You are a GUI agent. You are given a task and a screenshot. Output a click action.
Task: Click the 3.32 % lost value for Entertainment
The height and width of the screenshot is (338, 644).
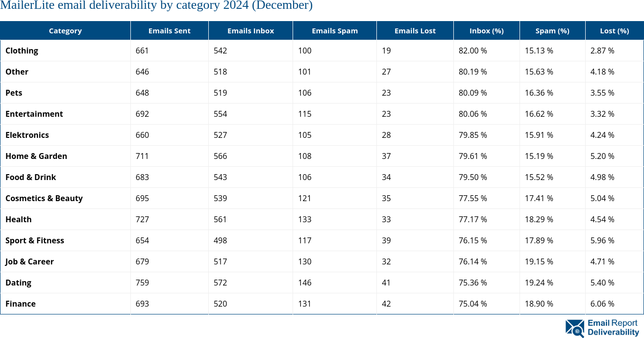pos(602,114)
